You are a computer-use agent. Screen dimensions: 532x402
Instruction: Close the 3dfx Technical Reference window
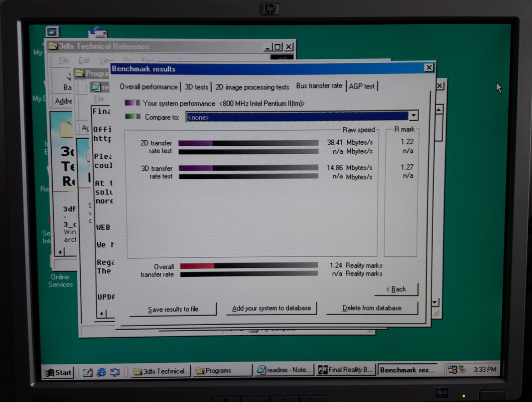pos(289,47)
